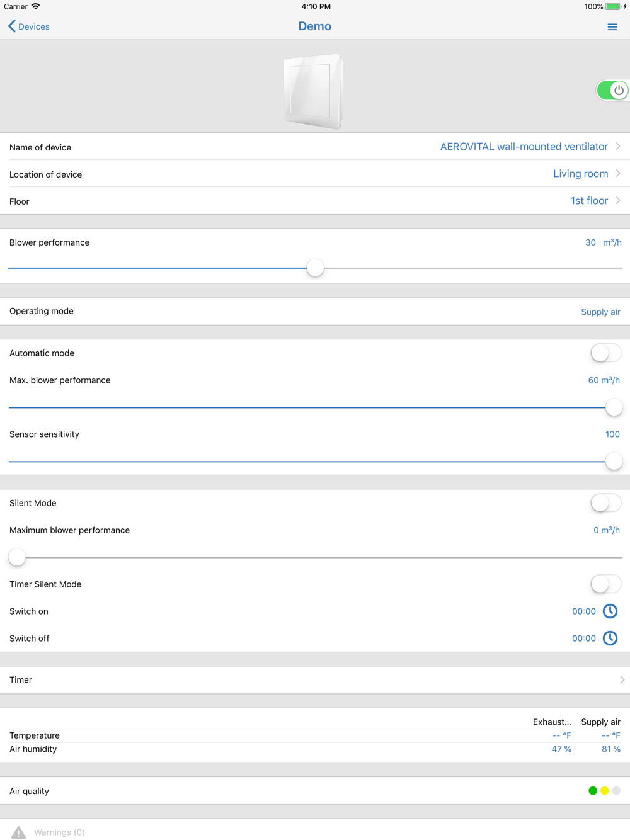Click the Blower performance slider handle
Screen dimensions: 630x840
(x=315, y=268)
